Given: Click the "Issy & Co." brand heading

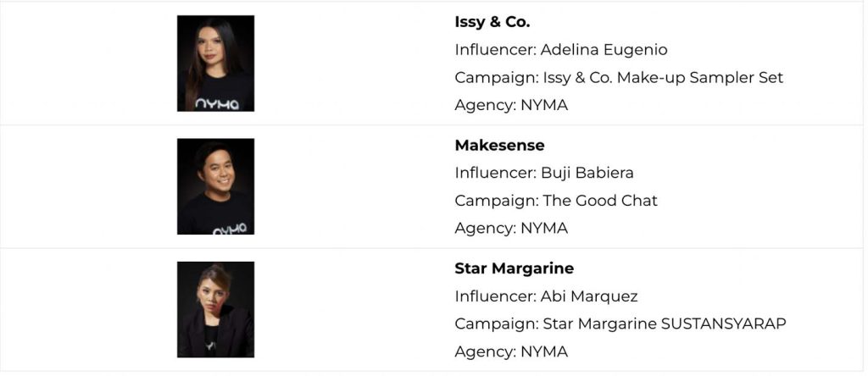Looking at the screenshot, I should [x=492, y=23].
